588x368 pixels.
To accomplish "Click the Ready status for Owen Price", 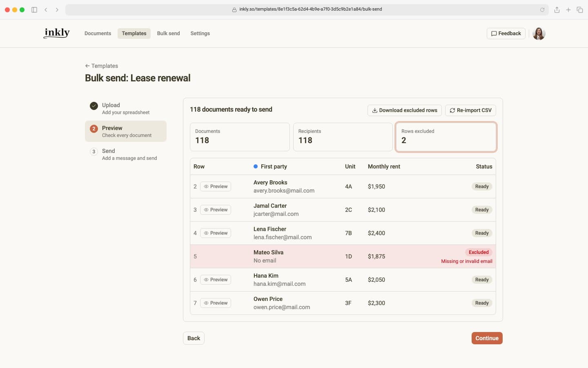I will (482, 303).
